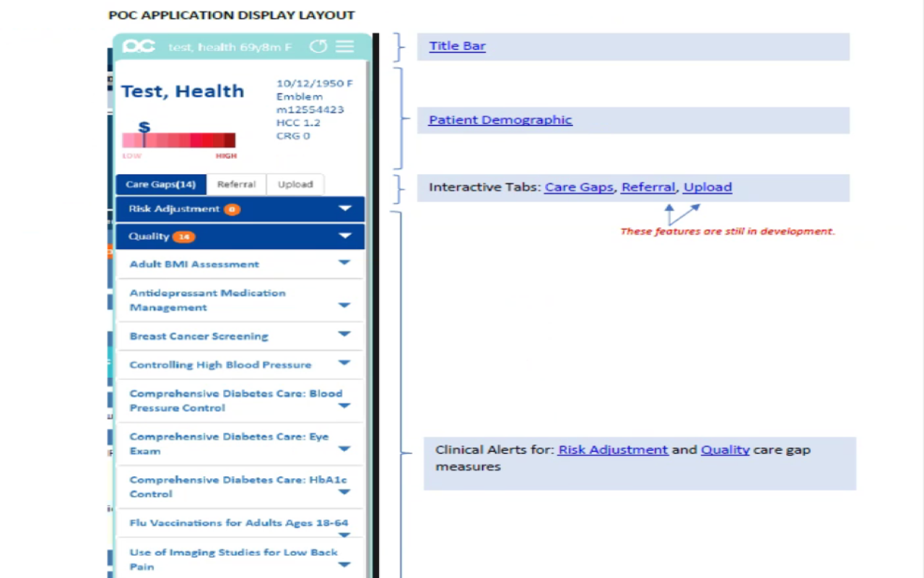924x578 pixels.
Task: Expand Flu Vaccinations for Adults arrow
Action: click(344, 535)
